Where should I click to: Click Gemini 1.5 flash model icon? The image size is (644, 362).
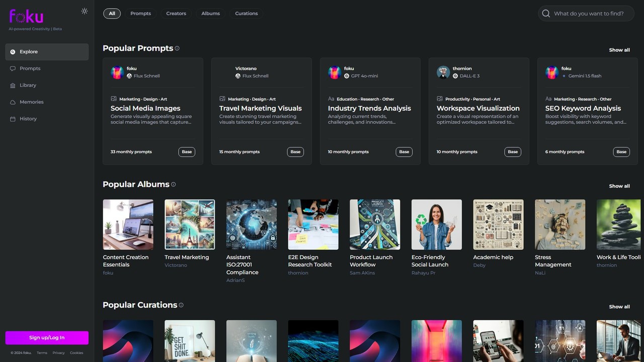tap(564, 76)
